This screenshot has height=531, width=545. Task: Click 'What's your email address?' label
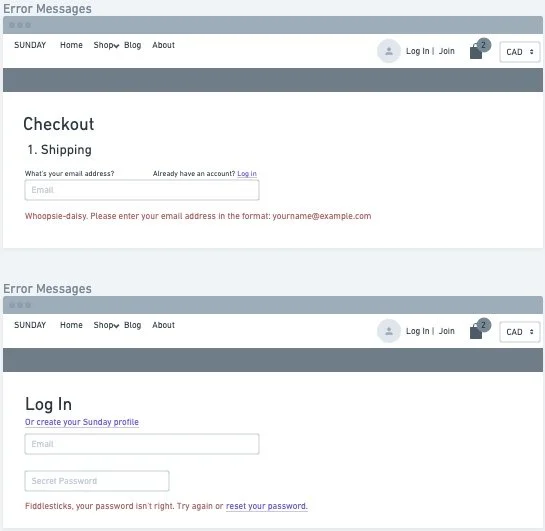(x=70, y=173)
